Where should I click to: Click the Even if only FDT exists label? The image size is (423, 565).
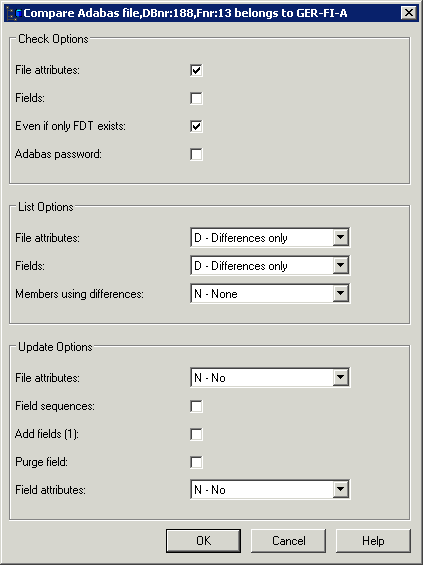tap(70, 126)
